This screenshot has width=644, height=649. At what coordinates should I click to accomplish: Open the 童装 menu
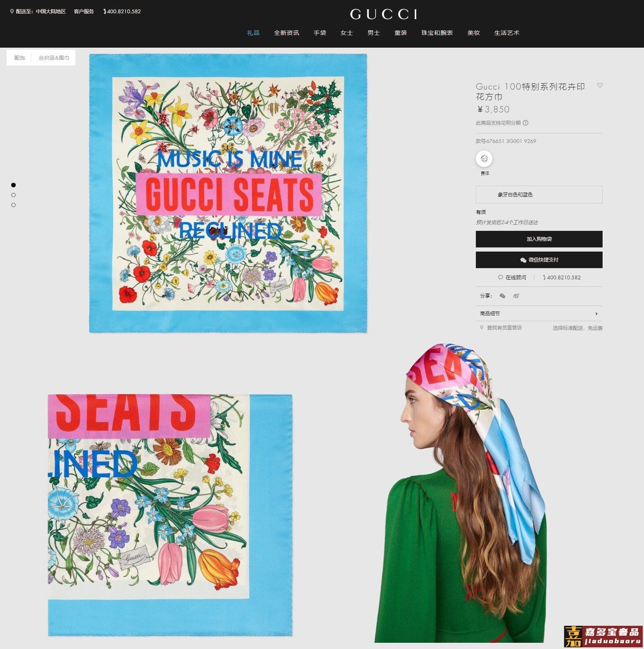[x=400, y=33]
